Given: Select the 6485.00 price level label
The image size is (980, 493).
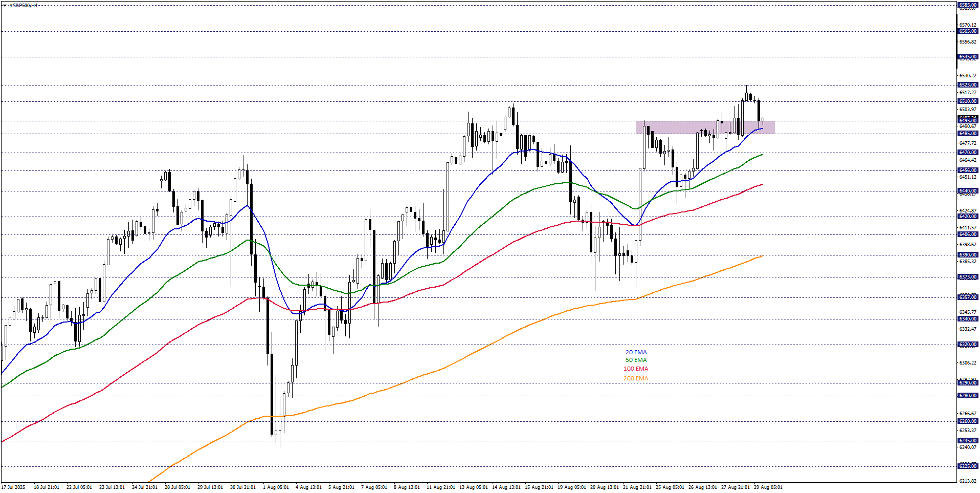Looking at the screenshot, I should (968, 134).
